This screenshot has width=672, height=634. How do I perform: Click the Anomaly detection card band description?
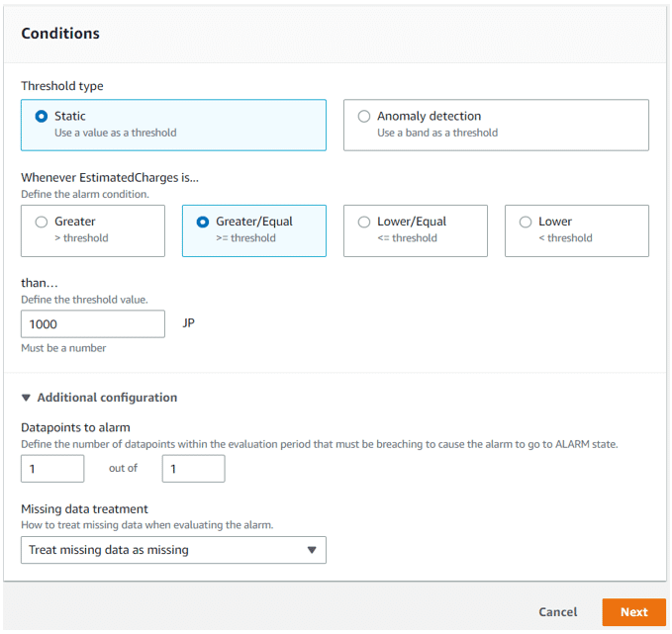[x=437, y=133]
